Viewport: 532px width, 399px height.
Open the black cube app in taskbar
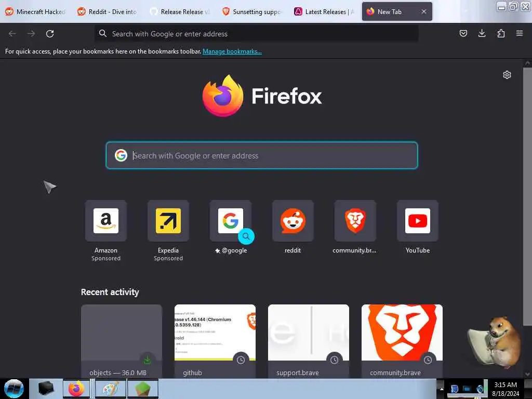pos(46,389)
